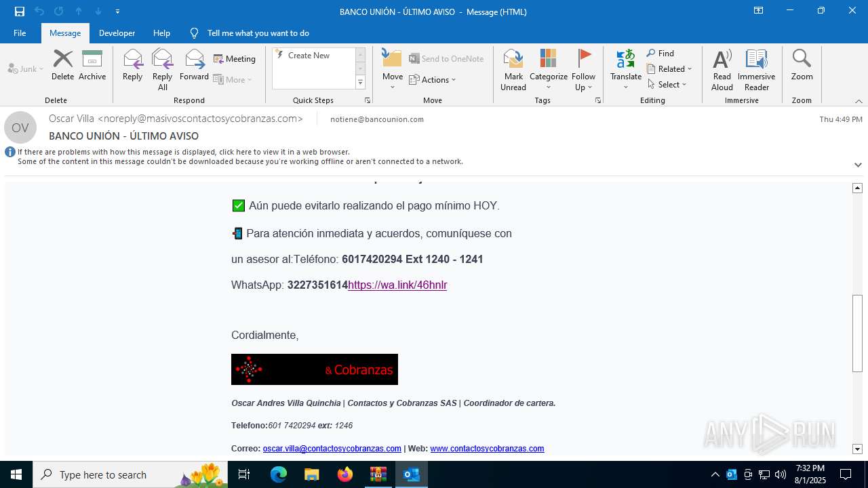Screen dimensions: 868x488
Task: Open WinRAR from taskbar
Action: click(x=378, y=474)
